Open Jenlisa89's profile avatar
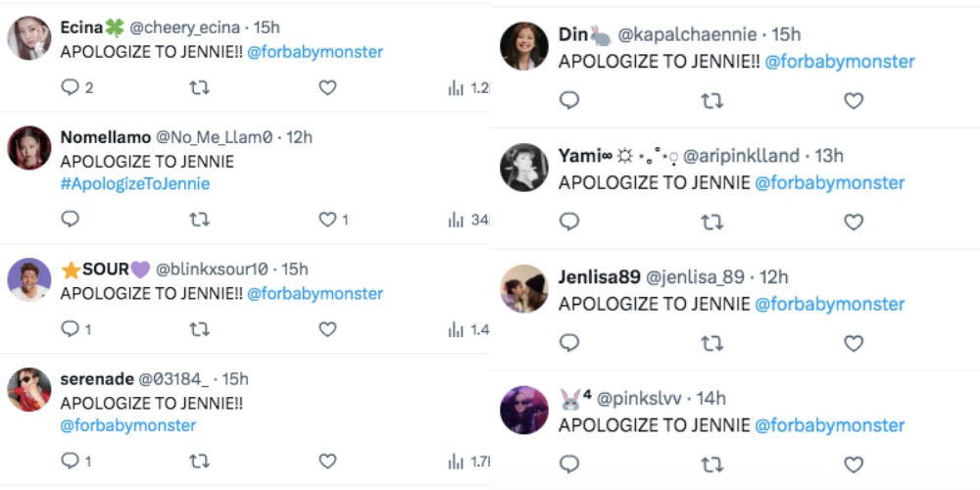 click(523, 289)
